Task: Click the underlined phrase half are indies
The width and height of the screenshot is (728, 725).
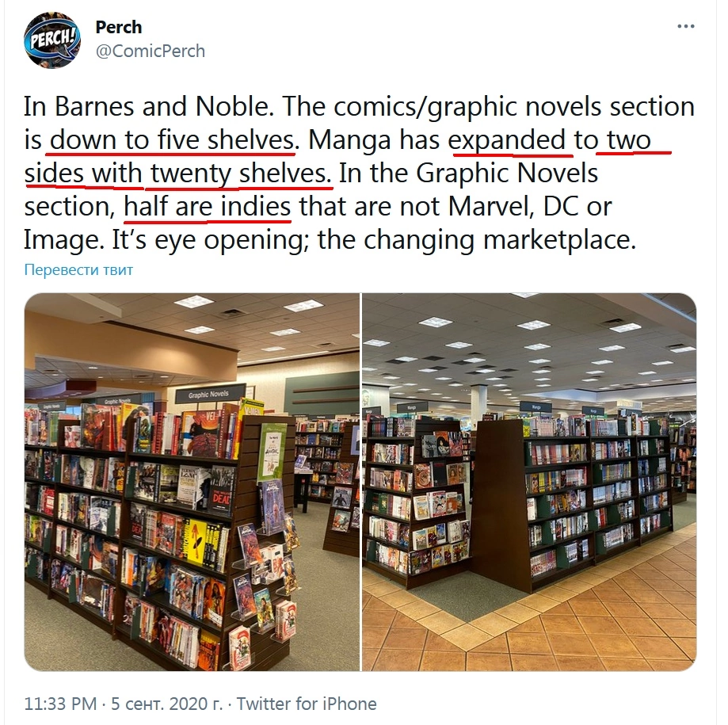Action: tap(207, 206)
